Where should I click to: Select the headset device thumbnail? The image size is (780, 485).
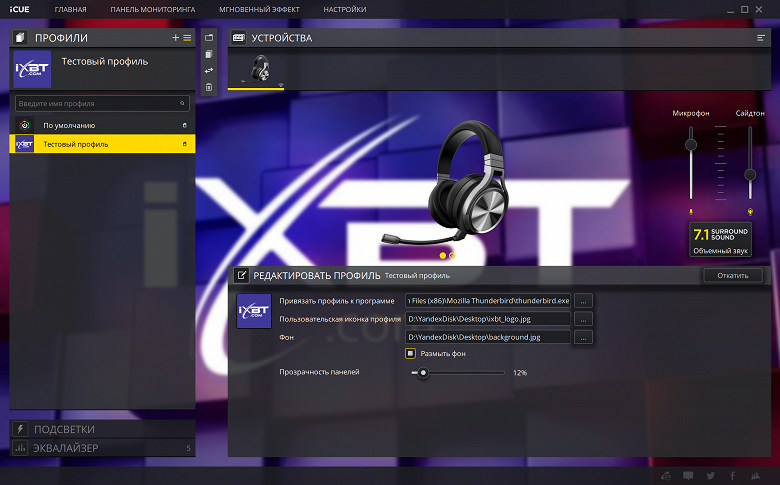point(256,70)
